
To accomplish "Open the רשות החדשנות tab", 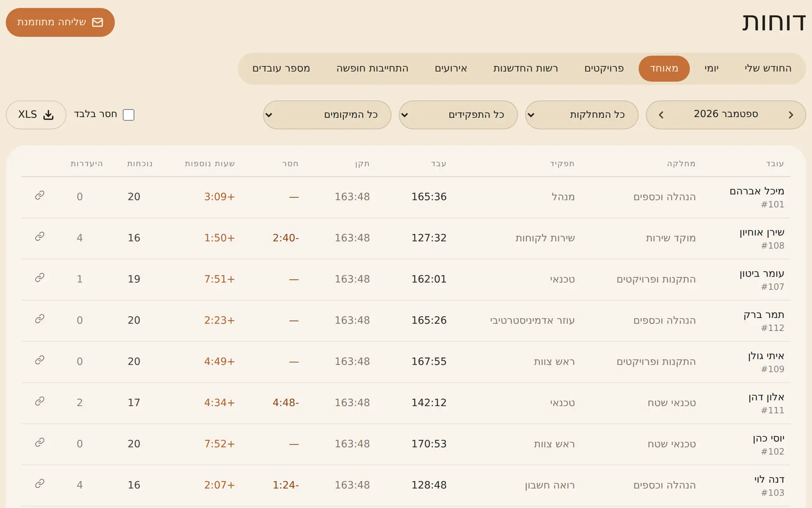I will [x=526, y=69].
